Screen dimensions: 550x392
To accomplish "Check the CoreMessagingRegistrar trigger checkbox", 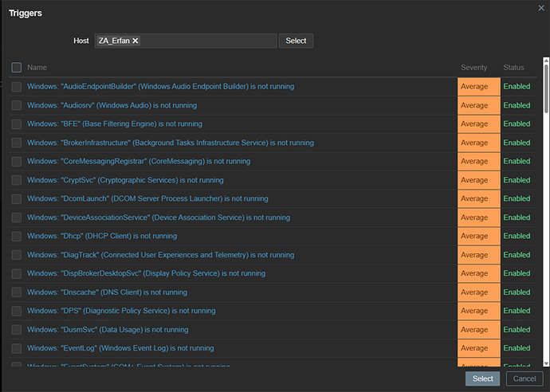I will tap(17, 161).
